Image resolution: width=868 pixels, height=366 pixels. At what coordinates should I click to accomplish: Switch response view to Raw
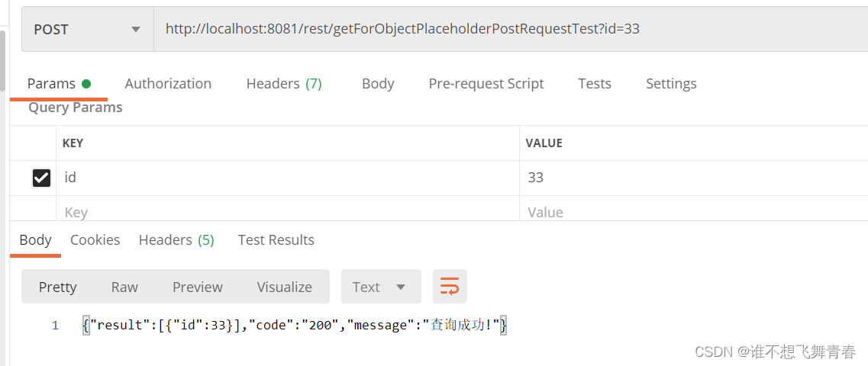(124, 287)
